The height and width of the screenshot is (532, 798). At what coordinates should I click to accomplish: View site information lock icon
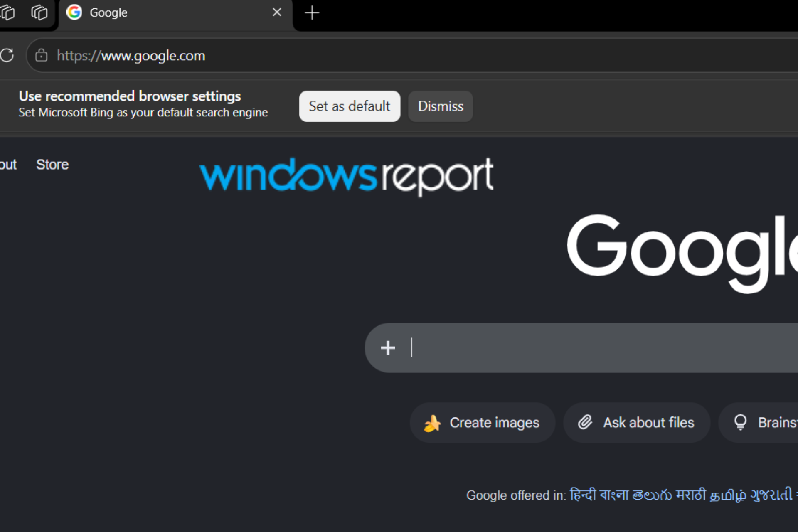(41, 55)
